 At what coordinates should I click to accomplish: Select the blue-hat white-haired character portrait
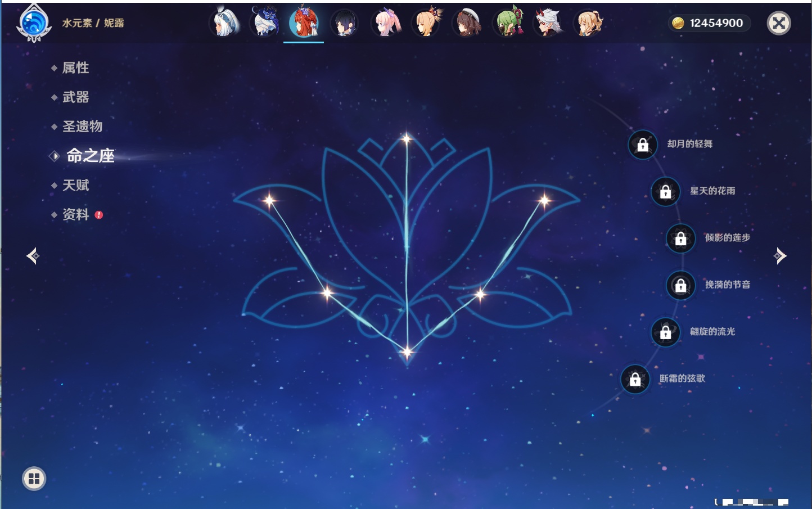click(265, 23)
